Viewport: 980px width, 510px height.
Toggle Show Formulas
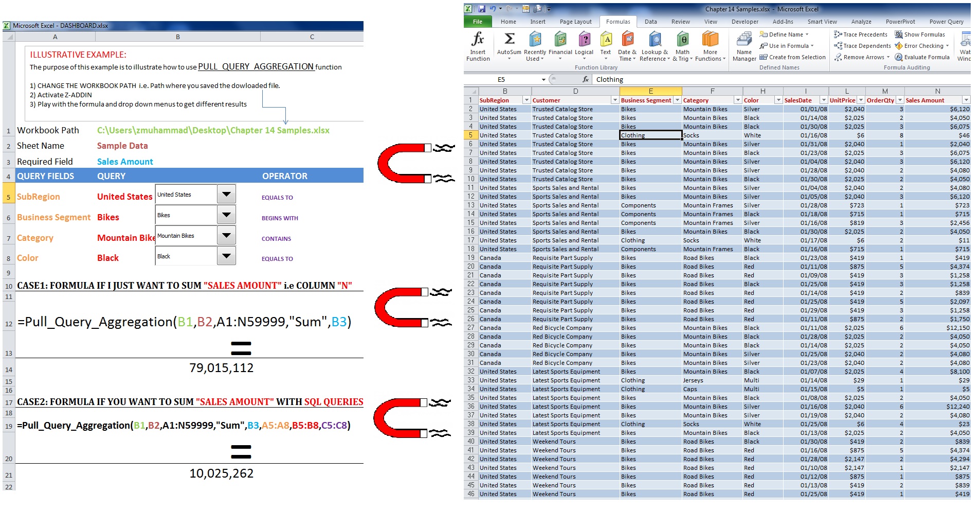[x=920, y=34]
